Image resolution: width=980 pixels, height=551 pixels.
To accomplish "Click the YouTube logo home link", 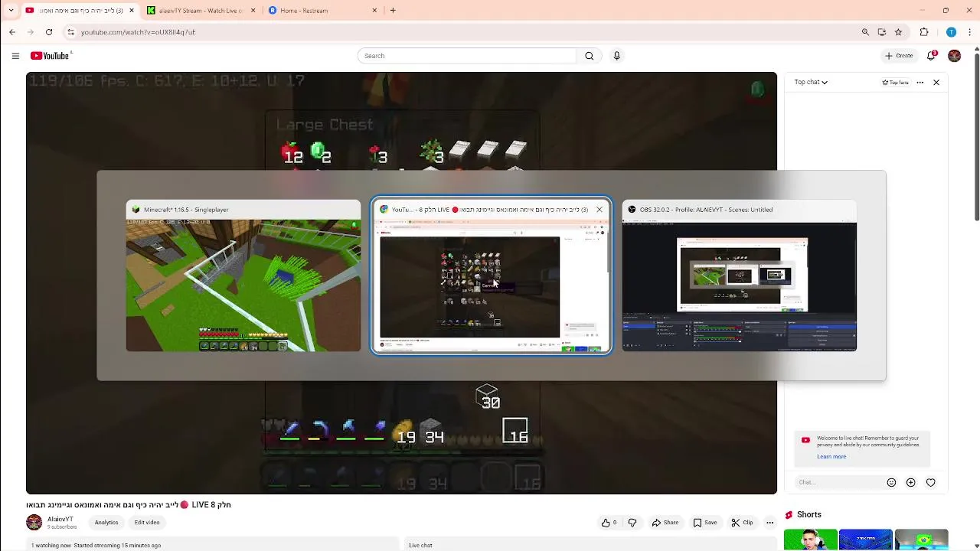I will coord(50,56).
